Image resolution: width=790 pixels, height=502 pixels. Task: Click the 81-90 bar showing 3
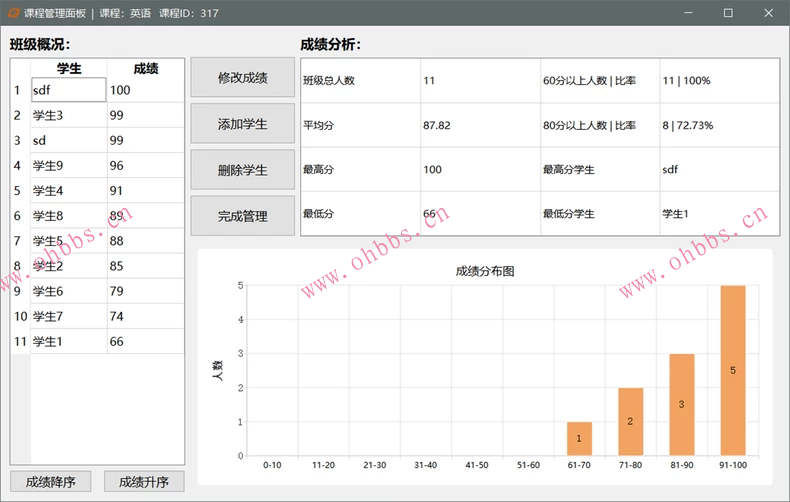click(x=682, y=405)
